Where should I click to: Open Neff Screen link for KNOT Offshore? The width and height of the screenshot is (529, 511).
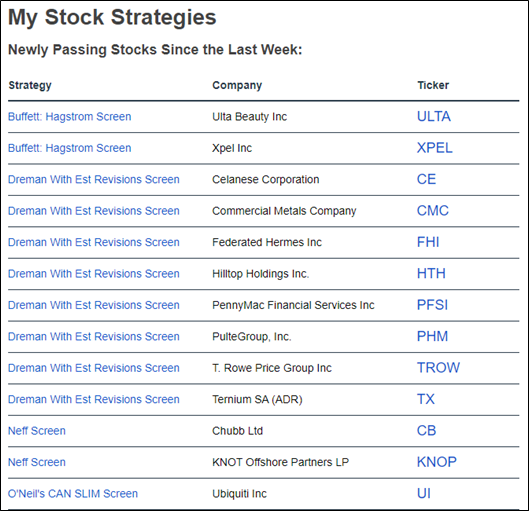37,462
